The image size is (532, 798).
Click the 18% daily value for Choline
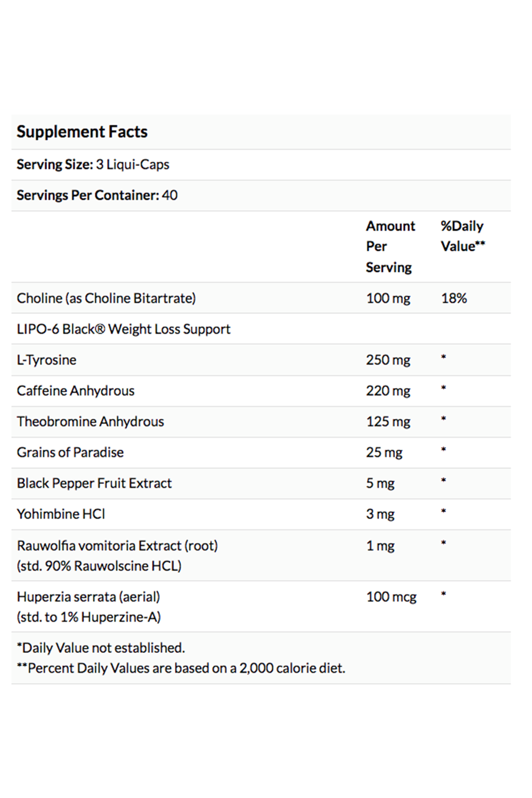click(x=454, y=298)
